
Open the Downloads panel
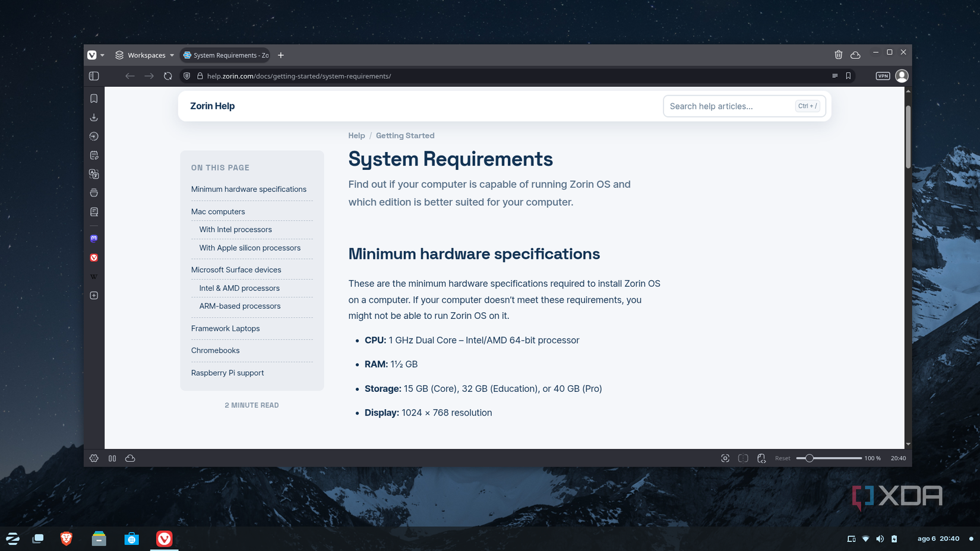94,117
